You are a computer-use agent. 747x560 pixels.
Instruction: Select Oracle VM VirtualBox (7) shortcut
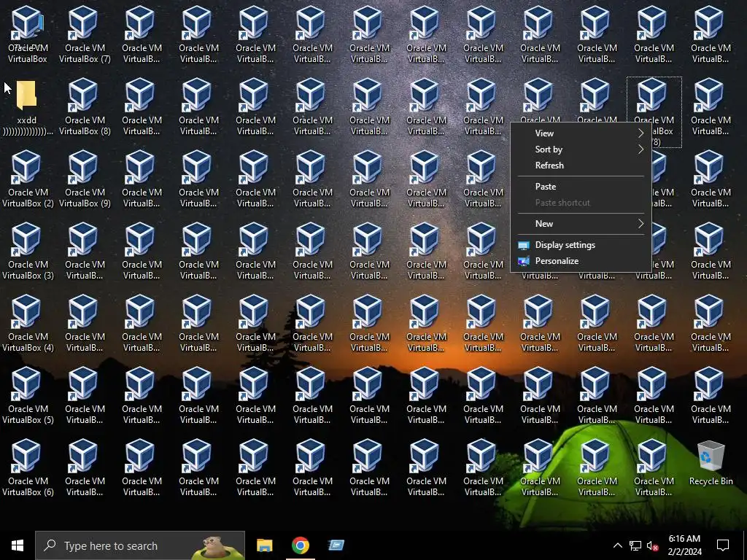point(85,34)
